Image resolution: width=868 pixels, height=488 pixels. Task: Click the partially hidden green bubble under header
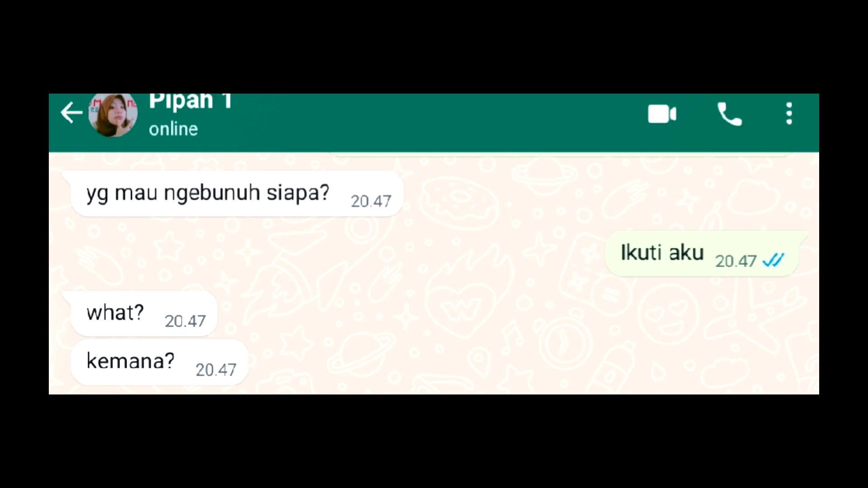click(x=561, y=155)
